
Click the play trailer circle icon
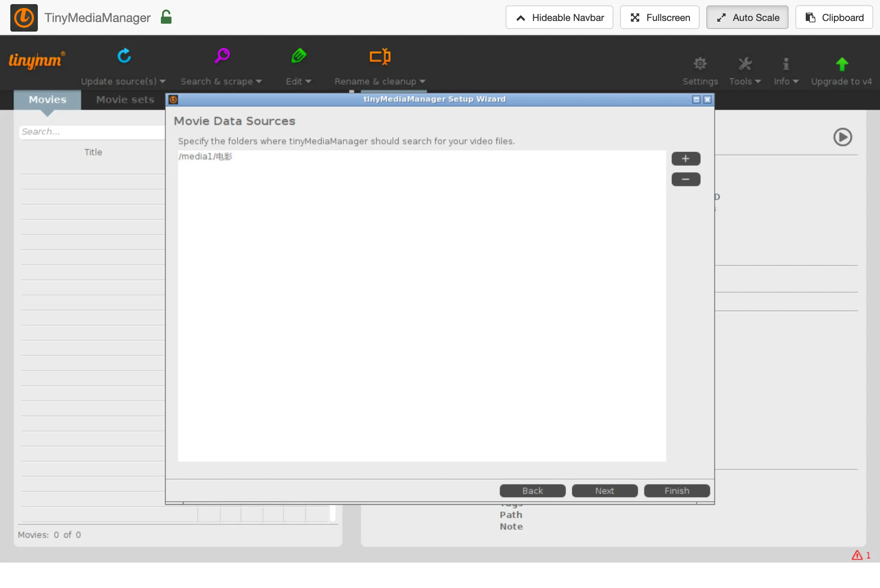[843, 137]
